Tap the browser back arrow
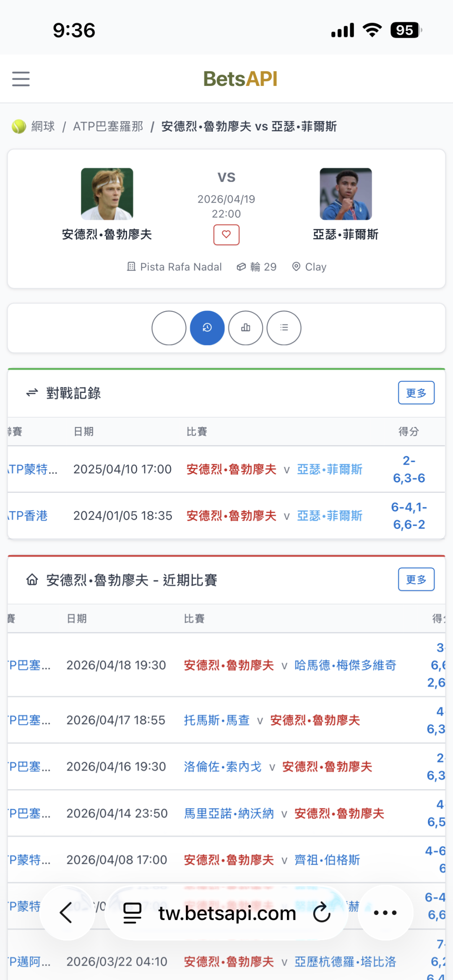This screenshot has height=980, width=453. 66,913
